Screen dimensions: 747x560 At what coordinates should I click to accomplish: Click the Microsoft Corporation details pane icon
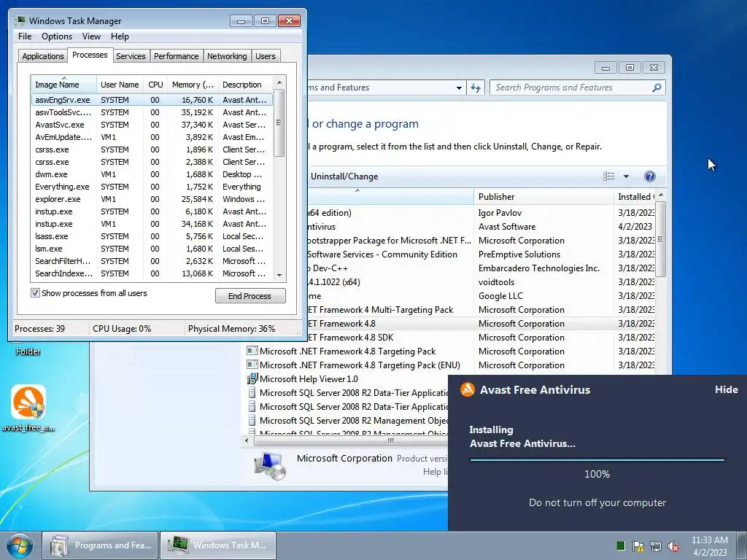coord(270,465)
